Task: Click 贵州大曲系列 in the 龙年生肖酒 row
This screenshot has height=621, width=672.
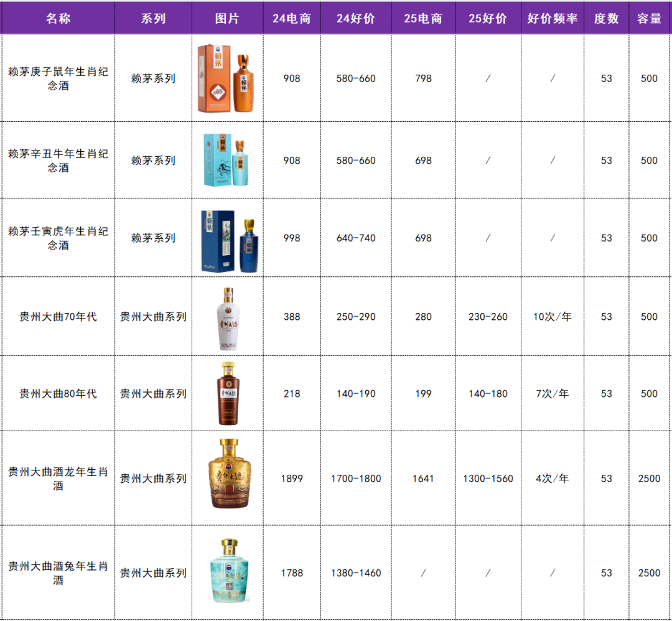Action: [153, 479]
